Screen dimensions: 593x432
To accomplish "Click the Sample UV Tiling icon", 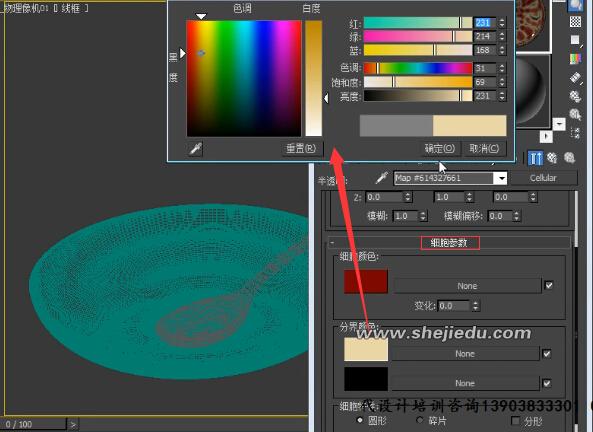I will point(575,40).
